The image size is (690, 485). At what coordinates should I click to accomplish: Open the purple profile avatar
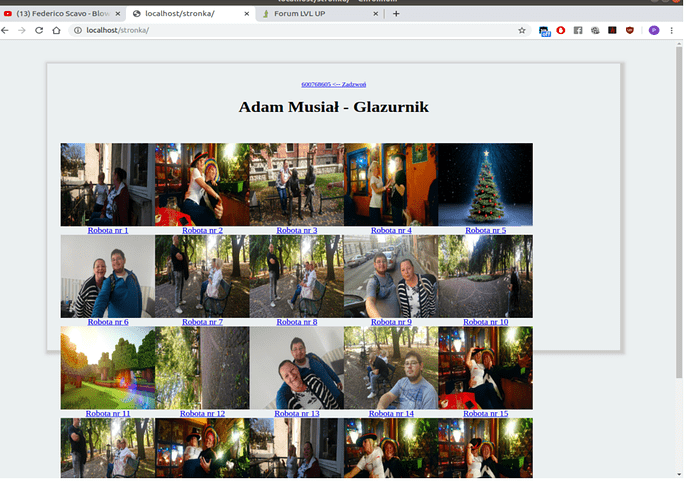tap(654, 31)
